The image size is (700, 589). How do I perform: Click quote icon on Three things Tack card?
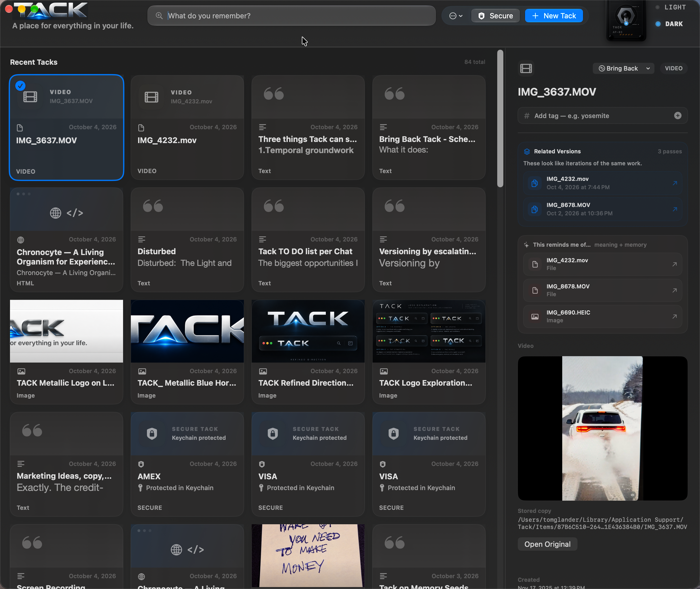274,94
